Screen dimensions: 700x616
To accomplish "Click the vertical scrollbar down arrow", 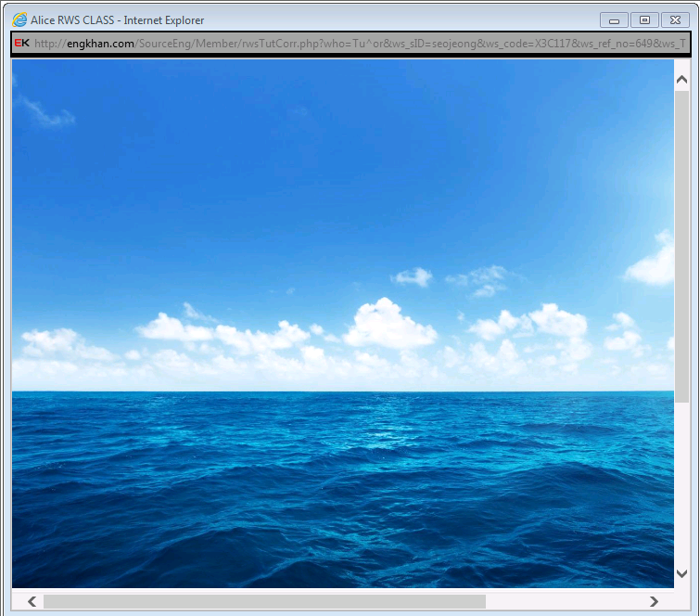I will click(x=681, y=573).
